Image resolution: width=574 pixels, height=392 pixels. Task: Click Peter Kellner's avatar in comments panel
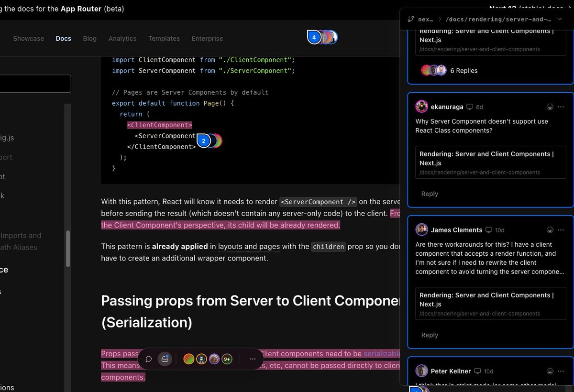point(421,371)
